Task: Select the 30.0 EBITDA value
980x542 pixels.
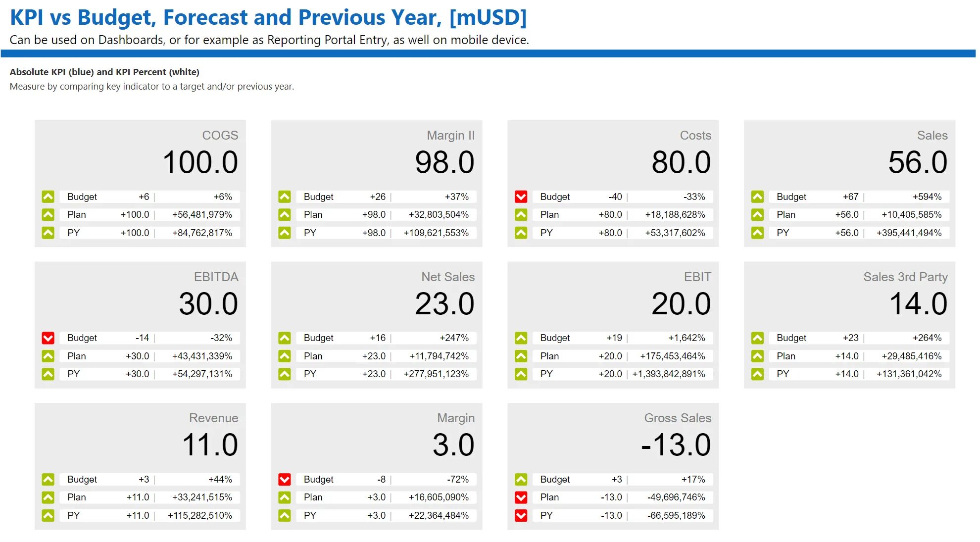Action: point(208,303)
